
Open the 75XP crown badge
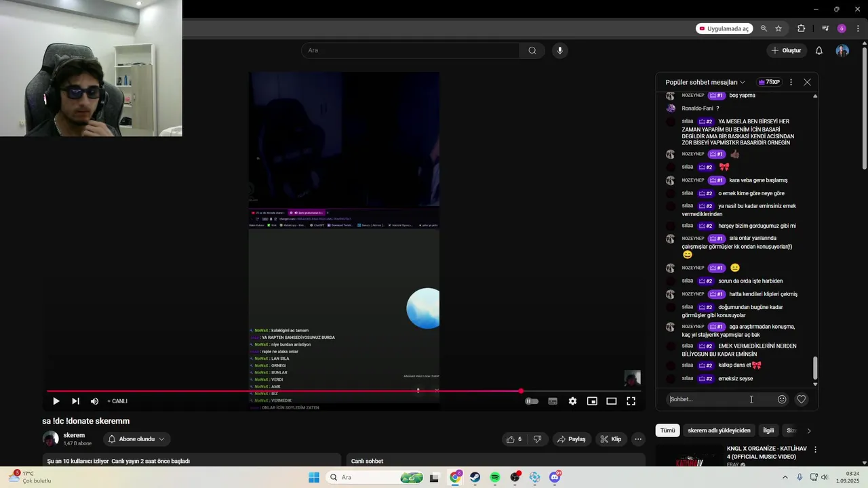(769, 82)
